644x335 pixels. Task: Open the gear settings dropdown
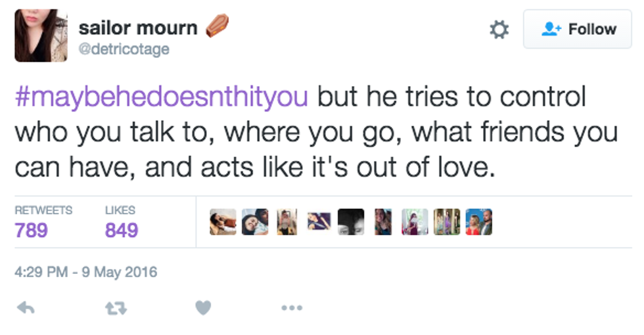click(x=499, y=30)
